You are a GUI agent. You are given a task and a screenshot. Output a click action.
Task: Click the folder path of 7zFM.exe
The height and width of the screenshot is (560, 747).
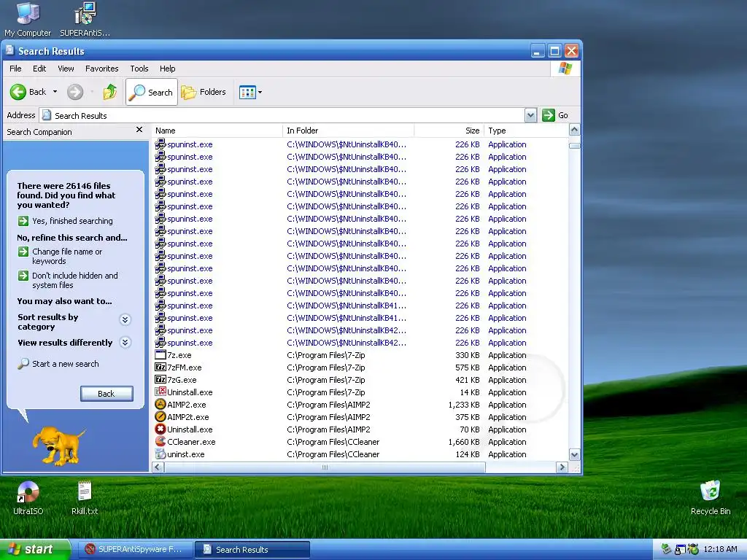click(326, 367)
